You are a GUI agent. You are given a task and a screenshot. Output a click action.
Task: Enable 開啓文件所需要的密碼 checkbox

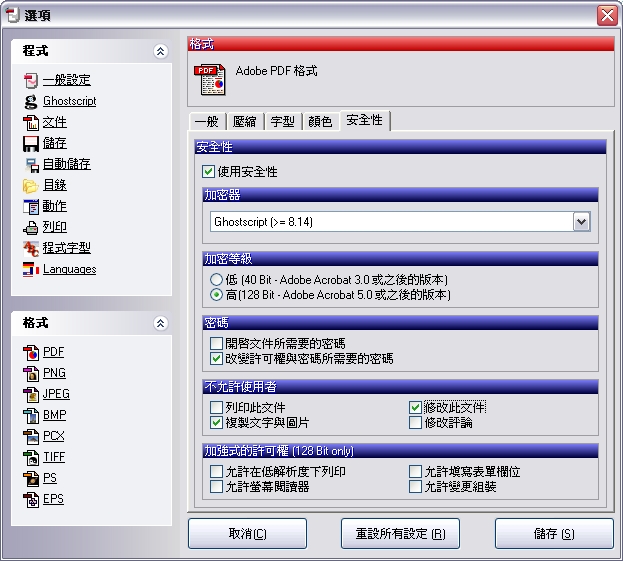pyautogui.click(x=216, y=343)
